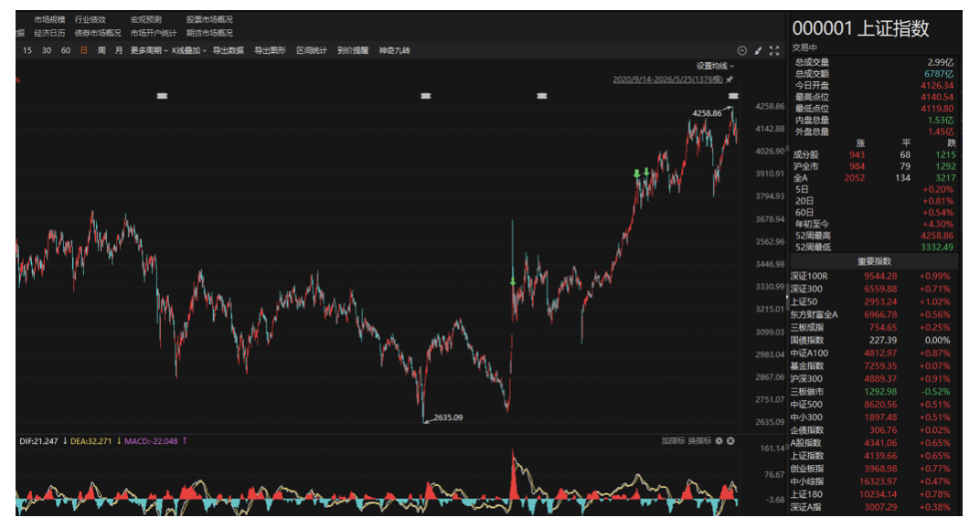Select the 60-minute period
Screen dimensions: 980x528
pyautogui.click(x=66, y=50)
